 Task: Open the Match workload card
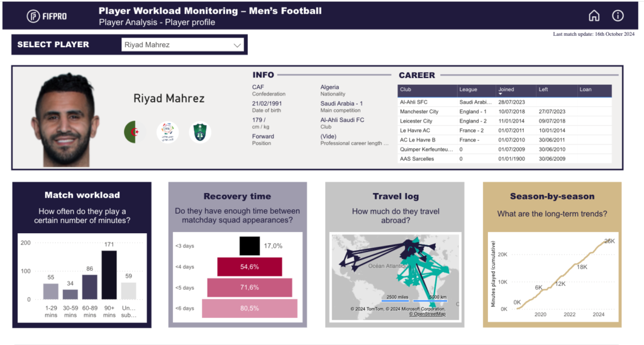(x=82, y=195)
